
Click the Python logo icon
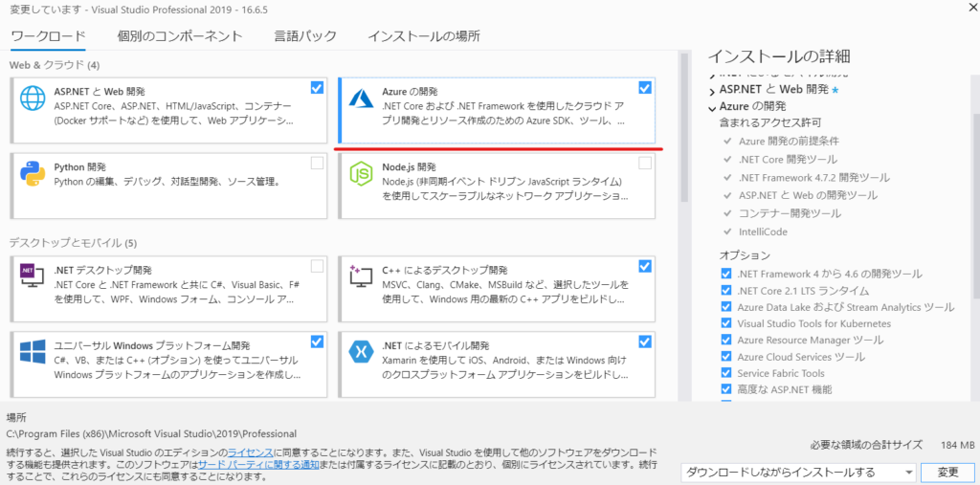click(32, 173)
